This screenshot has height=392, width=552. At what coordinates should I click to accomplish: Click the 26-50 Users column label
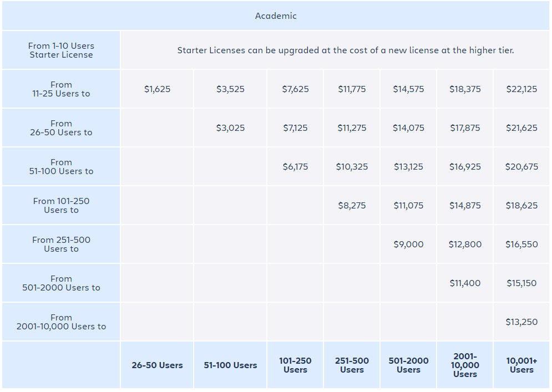click(x=157, y=365)
